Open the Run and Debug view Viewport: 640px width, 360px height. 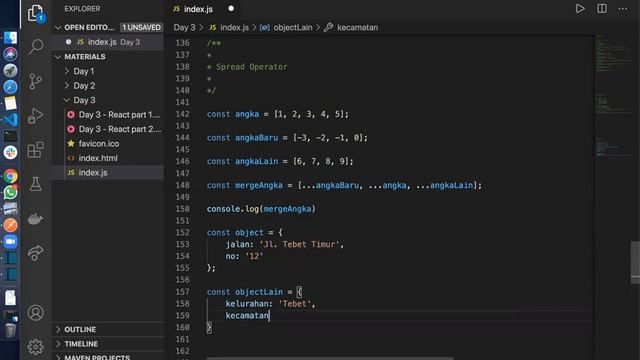tap(36, 116)
